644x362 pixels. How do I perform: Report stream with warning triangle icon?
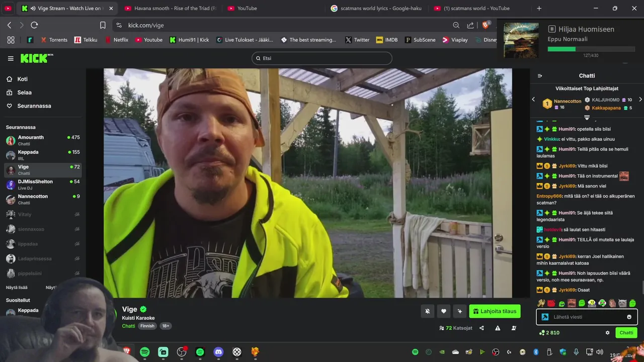pyautogui.click(x=498, y=328)
